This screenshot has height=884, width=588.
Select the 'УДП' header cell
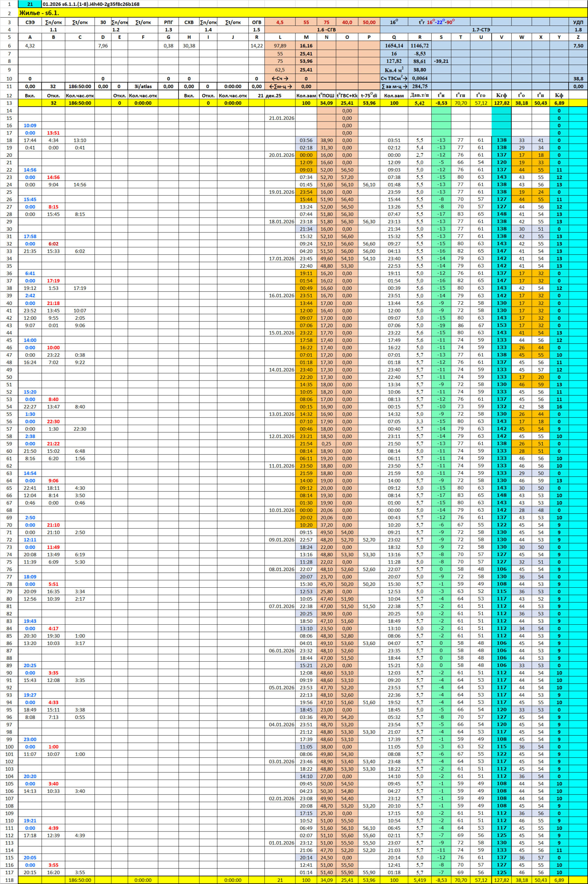coord(578,22)
